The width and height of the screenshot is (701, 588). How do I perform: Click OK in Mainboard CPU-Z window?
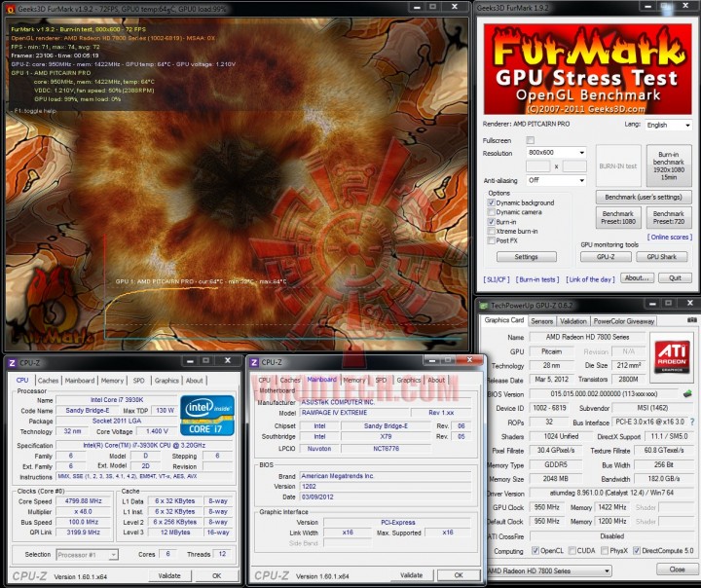(459, 575)
